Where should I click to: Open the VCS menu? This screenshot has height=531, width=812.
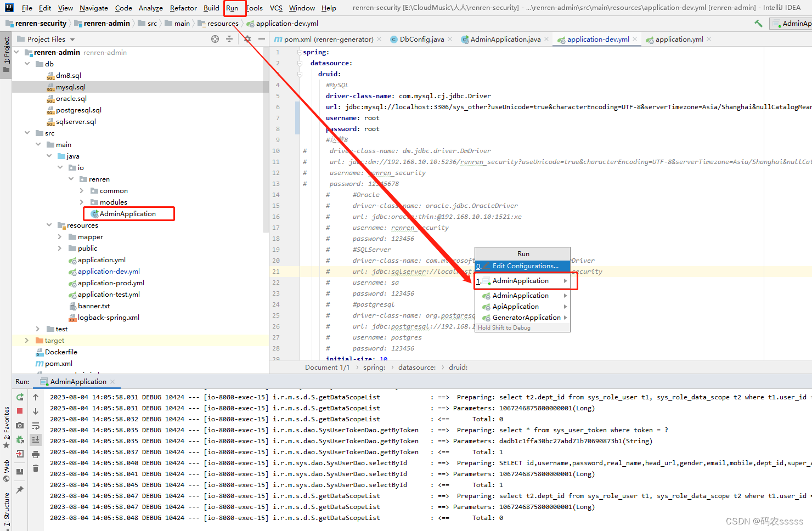[276, 8]
